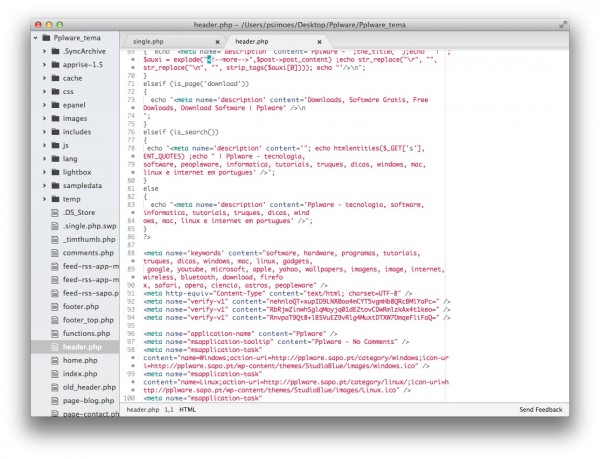The width and height of the screenshot is (600, 459).
Task: Click the .DS_Store file icon
Action: click(55, 213)
